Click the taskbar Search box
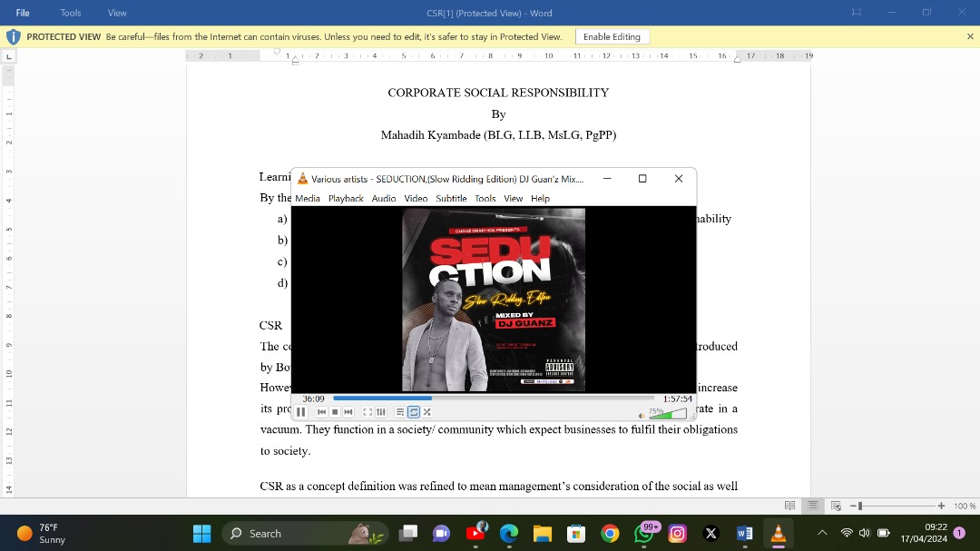Screen dimensions: 980x551 [306, 534]
